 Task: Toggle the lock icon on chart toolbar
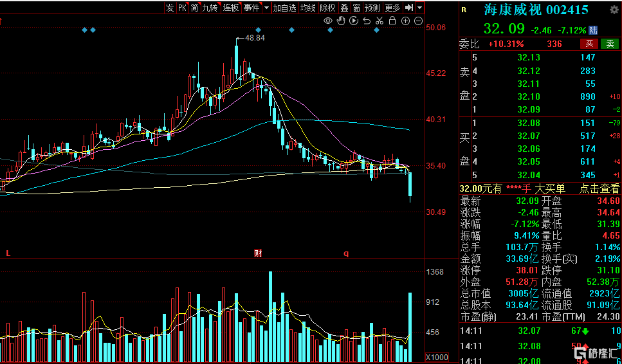click(x=392, y=21)
